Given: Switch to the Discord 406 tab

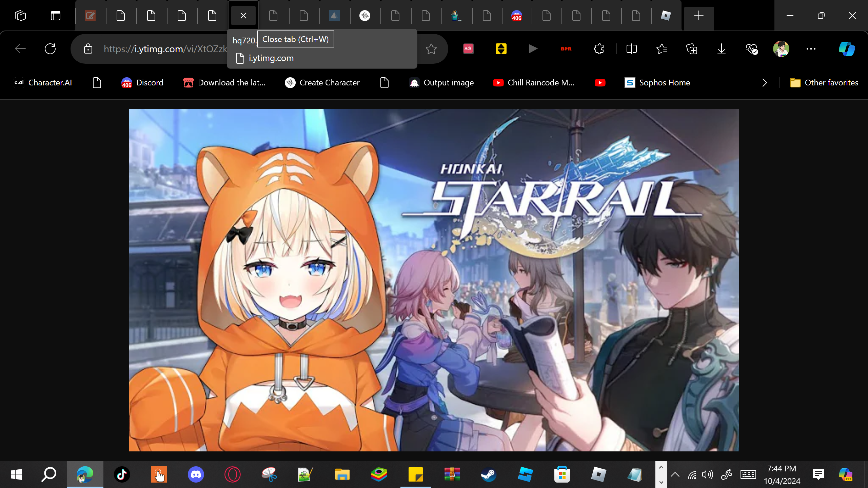Looking at the screenshot, I should click(517, 16).
